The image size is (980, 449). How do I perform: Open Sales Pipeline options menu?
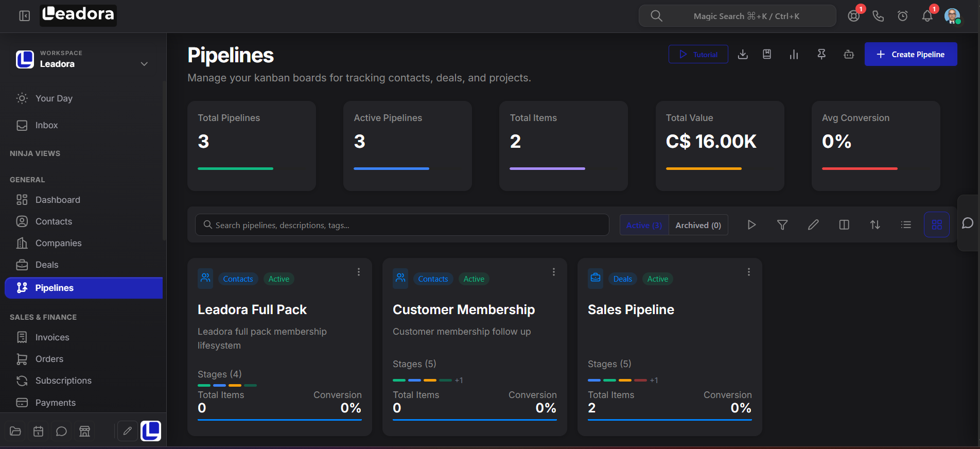tap(749, 272)
